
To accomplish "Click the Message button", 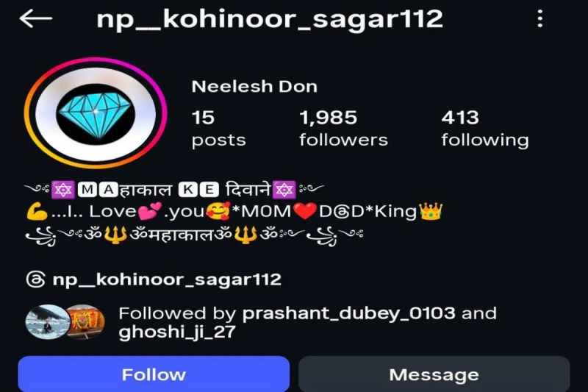I will click(x=434, y=374).
